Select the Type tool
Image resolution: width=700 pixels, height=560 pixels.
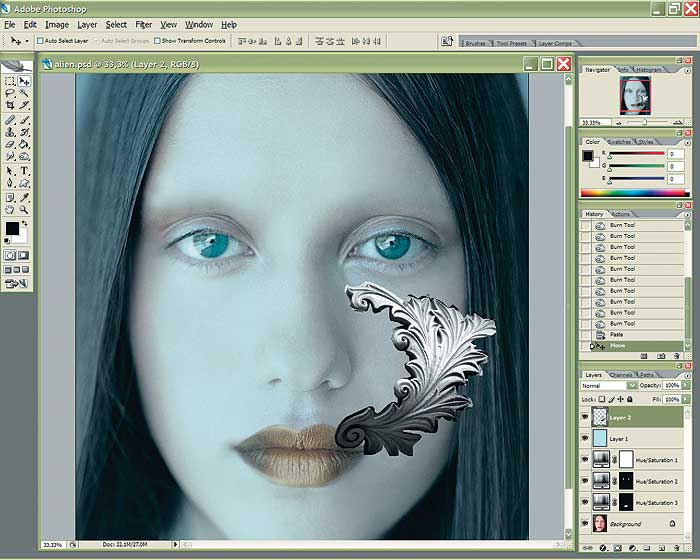coord(24,171)
